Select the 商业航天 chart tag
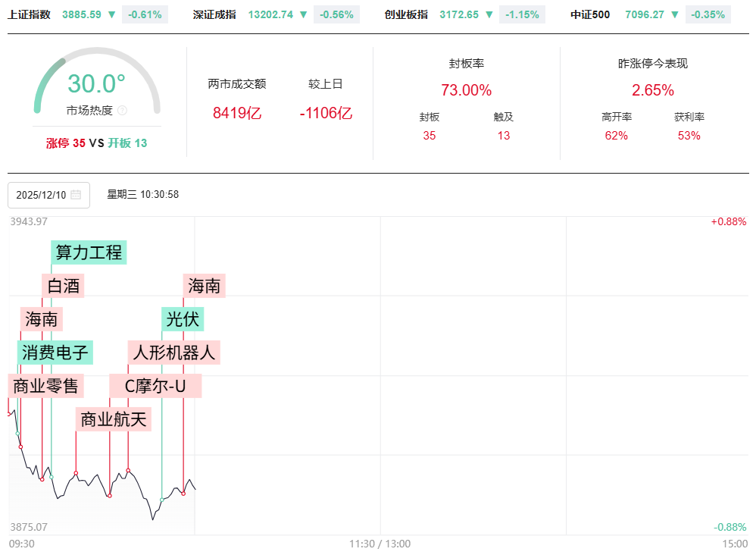 click(x=114, y=419)
